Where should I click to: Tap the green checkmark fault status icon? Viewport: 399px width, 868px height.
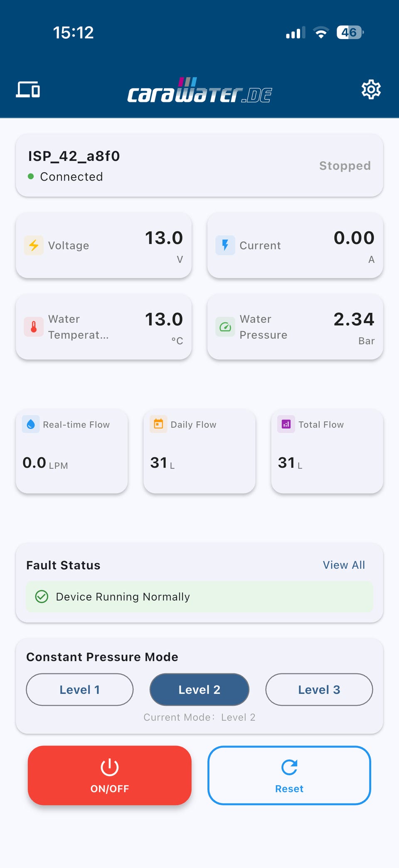[42, 597]
